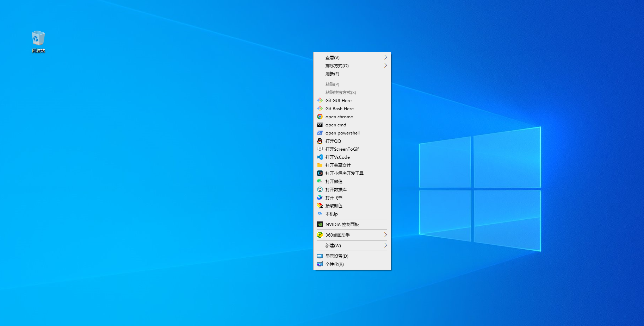Screen dimensions: 644x326
Task: Click the color picker icon
Action: point(320,206)
